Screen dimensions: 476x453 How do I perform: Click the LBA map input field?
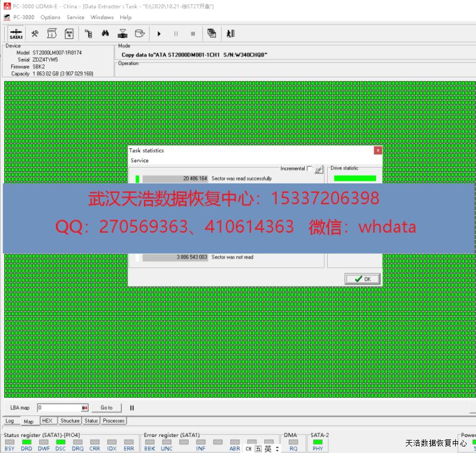click(59, 408)
